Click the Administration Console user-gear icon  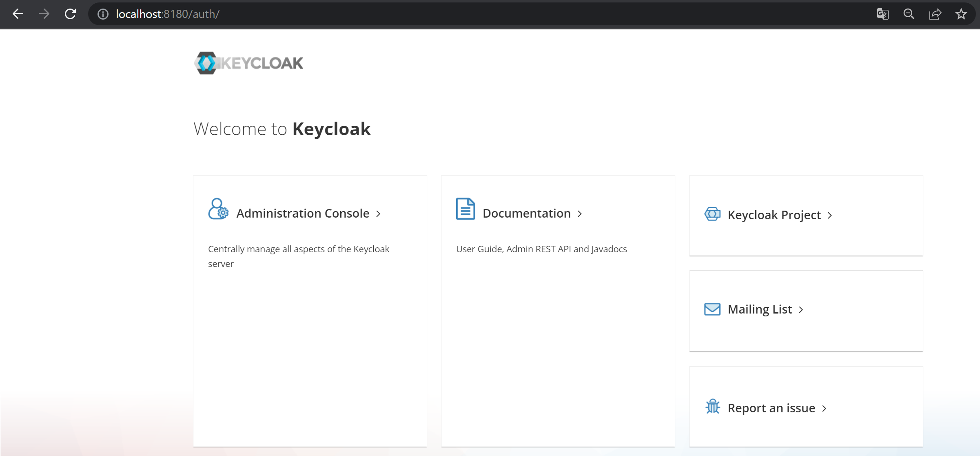[218, 209]
